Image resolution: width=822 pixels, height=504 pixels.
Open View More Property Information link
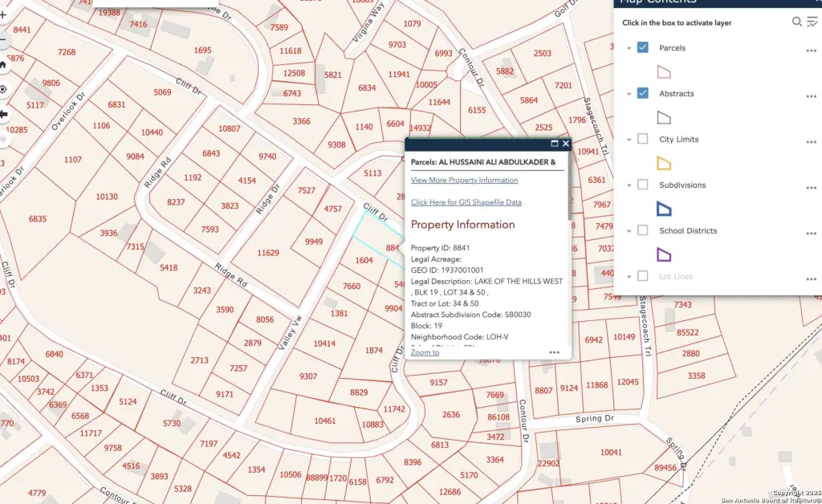464,181
